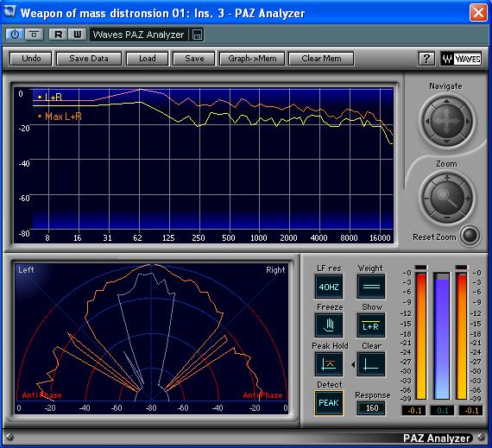The height and width of the screenshot is (448, 492).
Task: Toggle the Peak Hold button
Action: 329,364
